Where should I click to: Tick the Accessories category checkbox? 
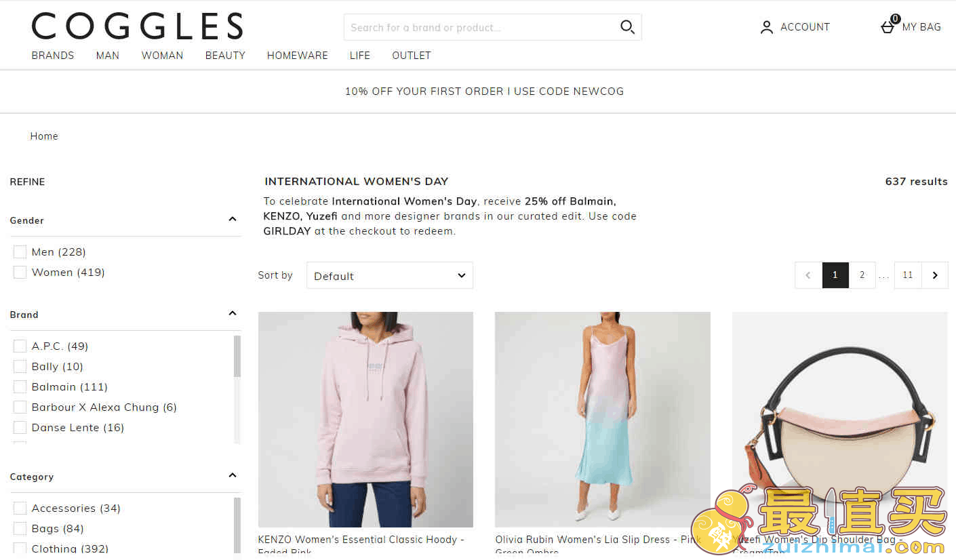click(x=20, y=508)
